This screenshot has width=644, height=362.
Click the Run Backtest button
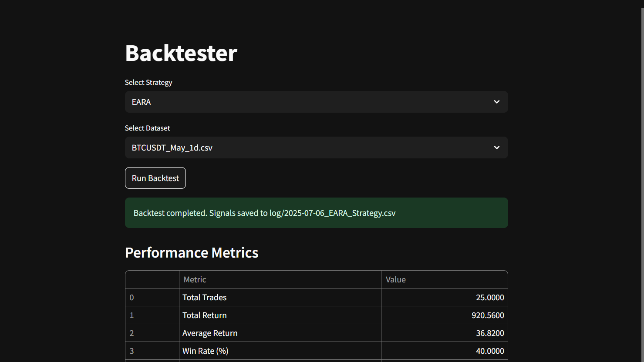(155, 178)
